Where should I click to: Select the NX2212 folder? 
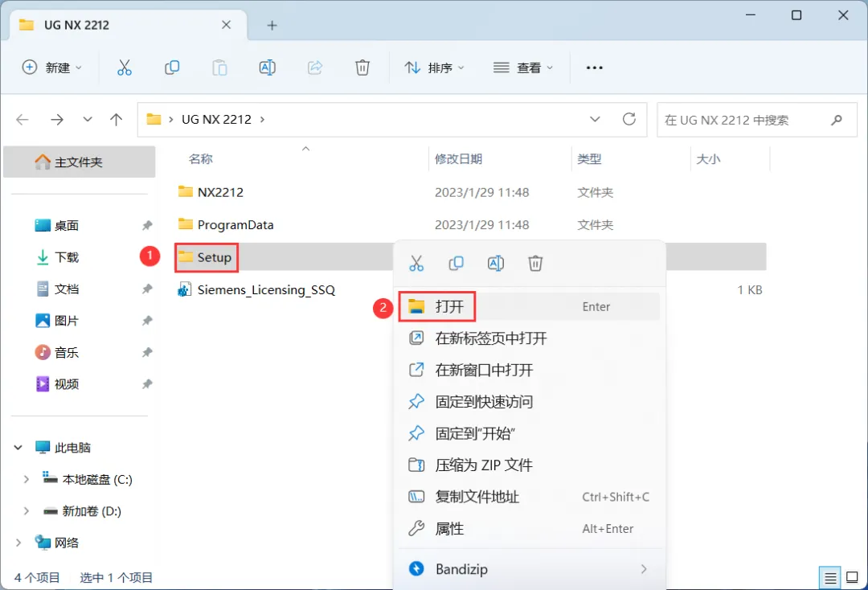pyautogui.click(x=220, y=192)
